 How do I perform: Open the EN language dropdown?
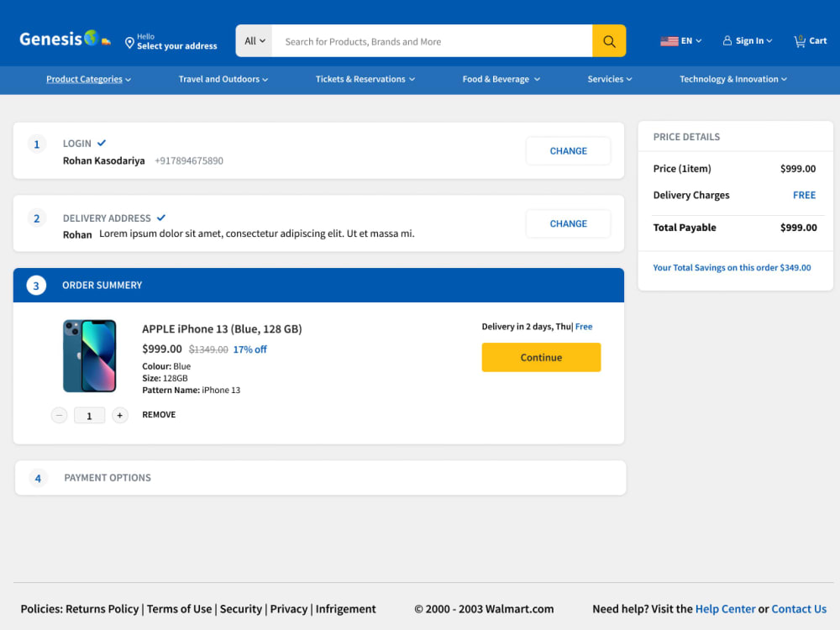pyautogui.click(x=691, y=40)
